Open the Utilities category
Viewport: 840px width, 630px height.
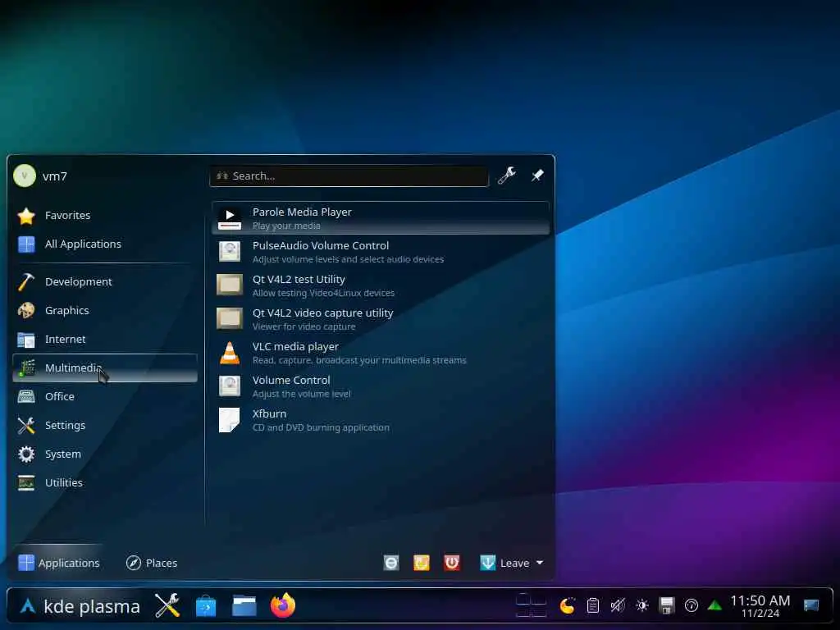tap(105, 482)
